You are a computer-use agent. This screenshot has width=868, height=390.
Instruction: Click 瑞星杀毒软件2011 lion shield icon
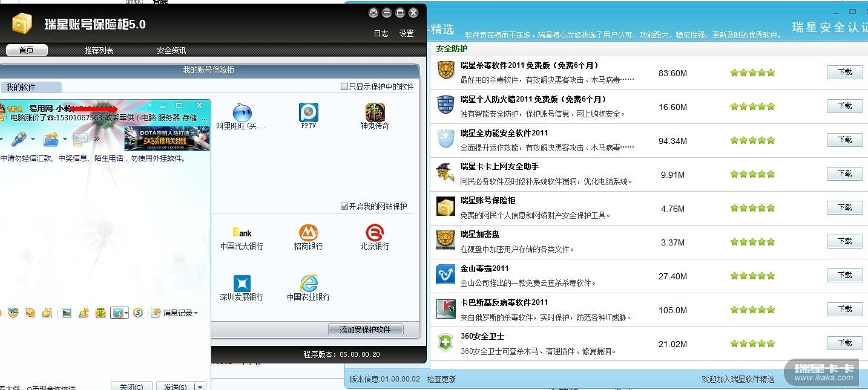click(446, 71)
